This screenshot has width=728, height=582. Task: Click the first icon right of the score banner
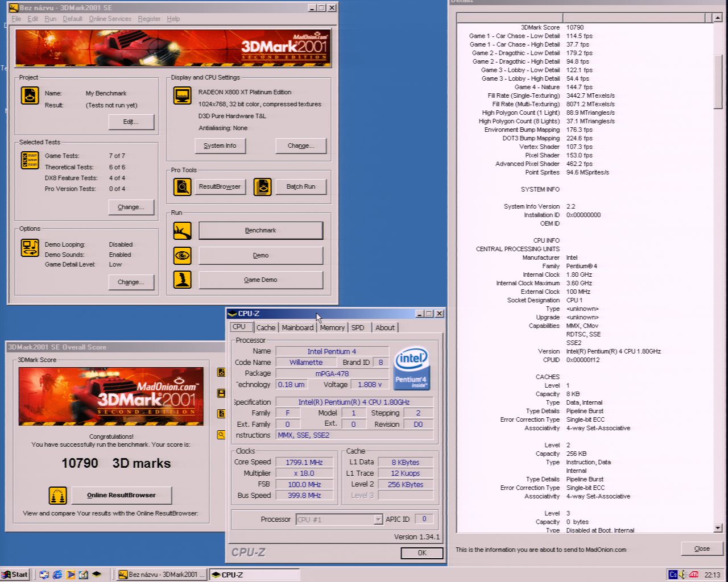221,372
